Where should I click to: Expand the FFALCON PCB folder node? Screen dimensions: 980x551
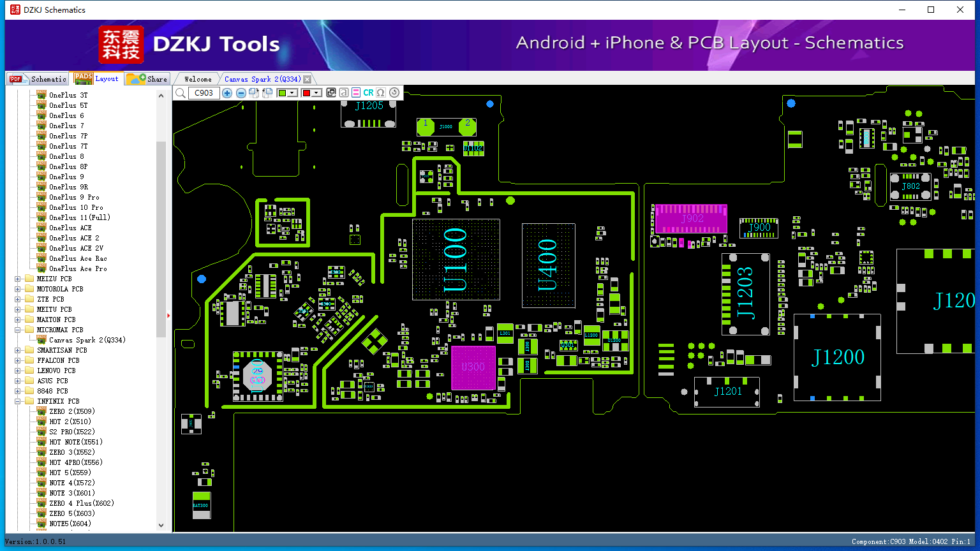(18, 360)
